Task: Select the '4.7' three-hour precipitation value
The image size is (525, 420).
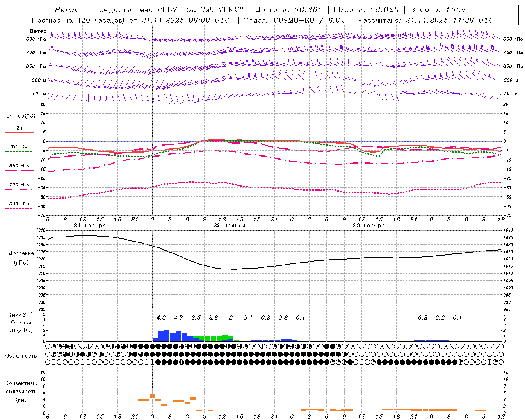Action: (x=178, y=317)
